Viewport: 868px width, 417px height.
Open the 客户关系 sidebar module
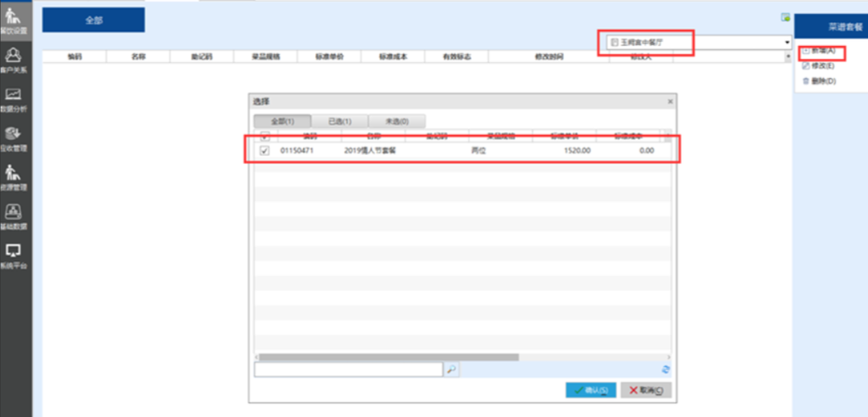(x=15, y=59)
